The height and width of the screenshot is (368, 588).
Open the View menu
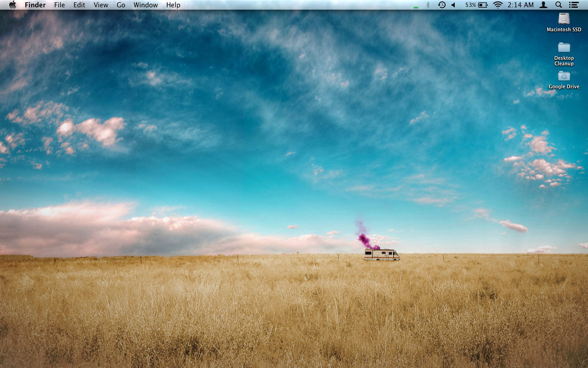[x=101, y=5]
